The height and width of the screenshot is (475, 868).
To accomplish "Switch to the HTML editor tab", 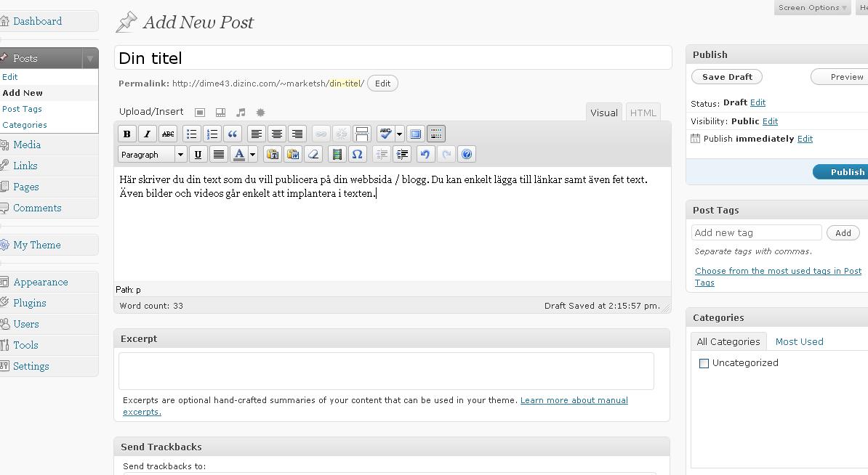I will [643, 113].
